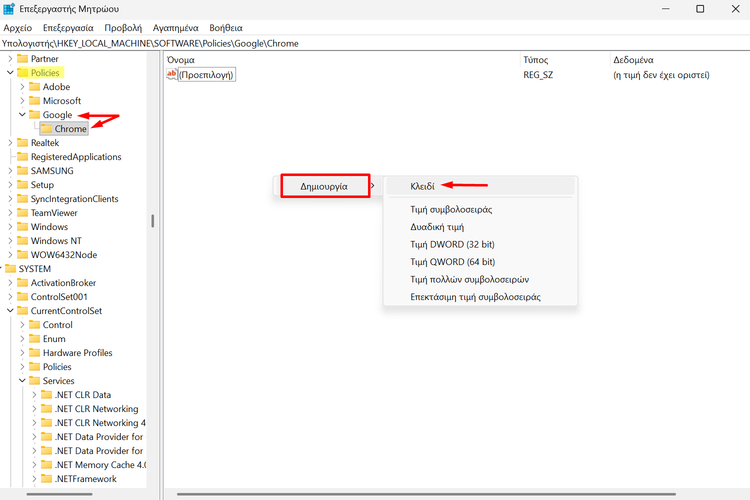The image size is (750, 500).
Task: Expand the Microsoft key
Action: pos(22,101)
